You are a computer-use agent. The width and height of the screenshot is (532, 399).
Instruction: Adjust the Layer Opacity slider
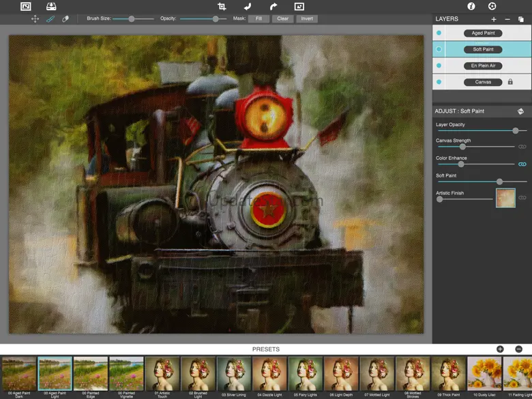[516, 130]
